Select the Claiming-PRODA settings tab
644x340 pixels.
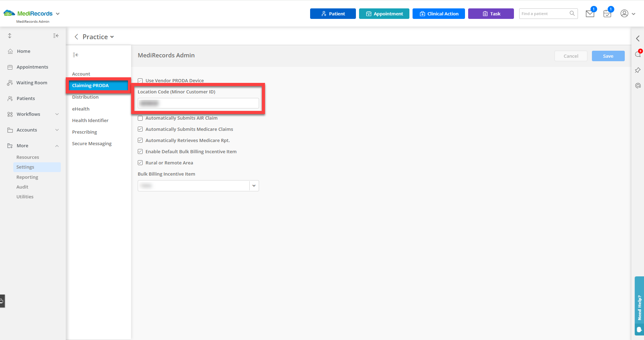[98, 85]
